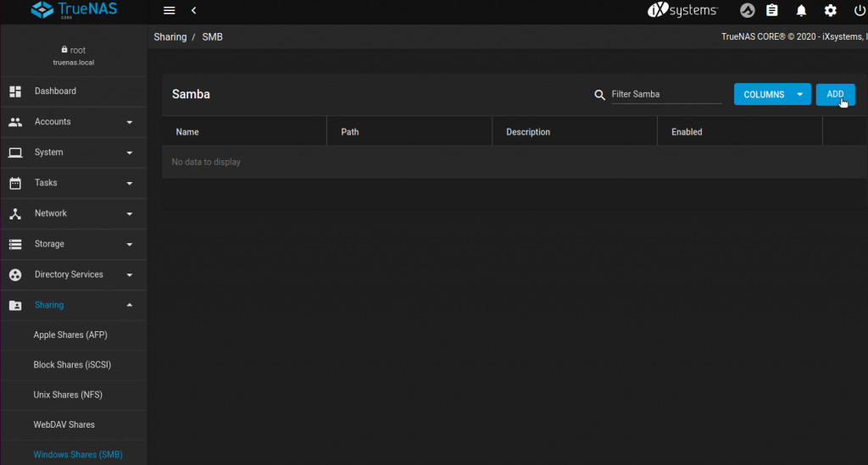
Task: Click the Sharing folder icon
Action: pos(15,305)
